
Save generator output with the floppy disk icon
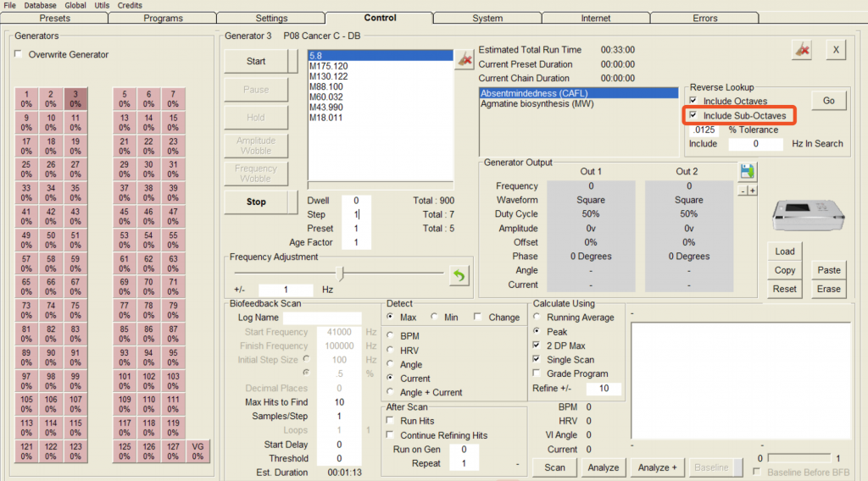(x=748, y=172)
